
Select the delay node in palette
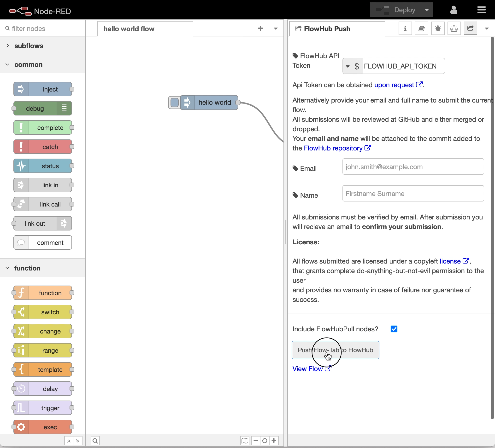coord(43,388)
